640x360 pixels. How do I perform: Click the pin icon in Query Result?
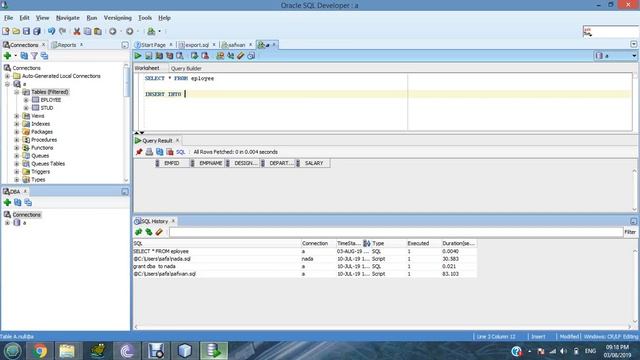139,152
